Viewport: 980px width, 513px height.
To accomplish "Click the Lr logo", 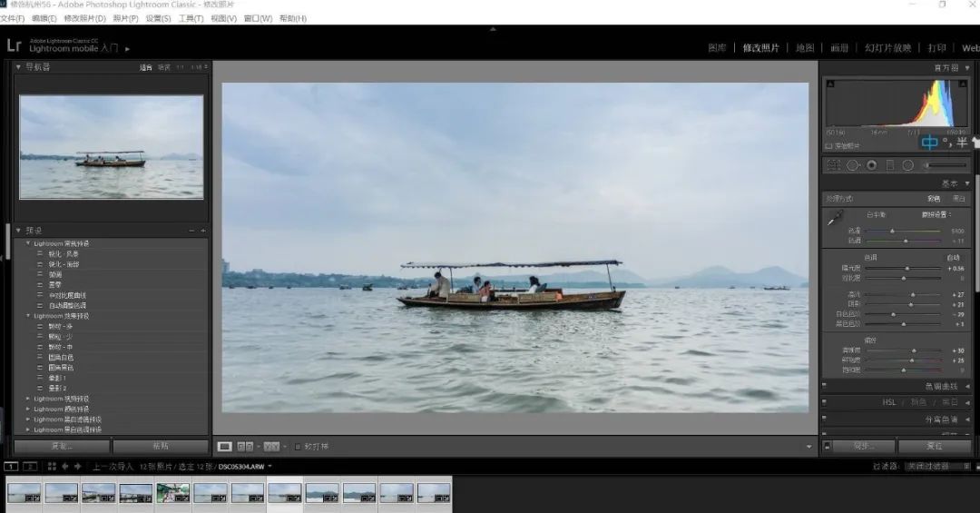I will tap(14, 45).
